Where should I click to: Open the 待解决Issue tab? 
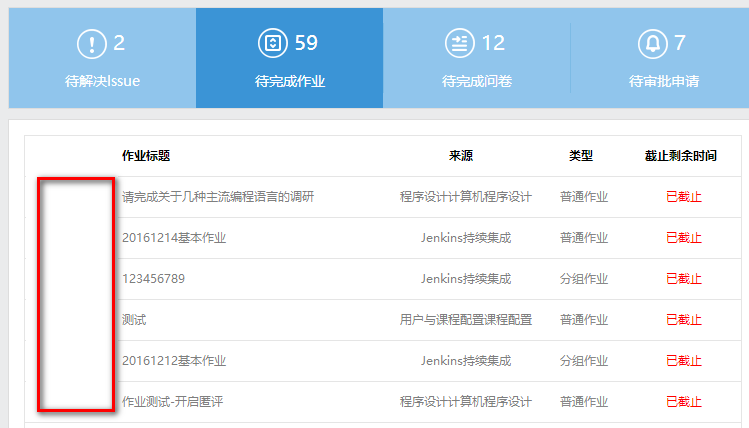pos(102,58)
